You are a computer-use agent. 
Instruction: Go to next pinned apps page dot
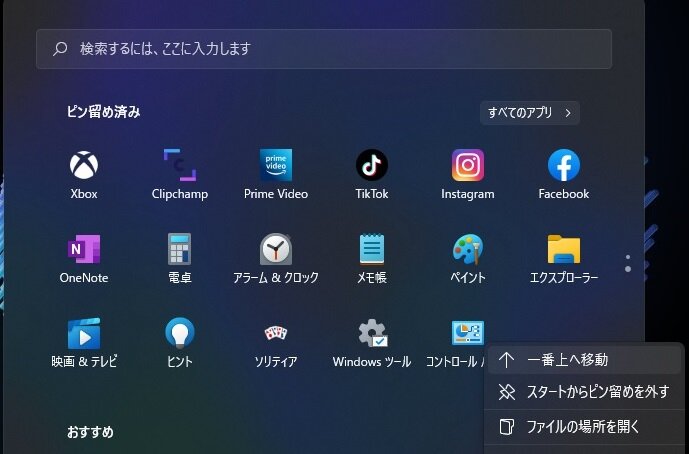point(628,269)
